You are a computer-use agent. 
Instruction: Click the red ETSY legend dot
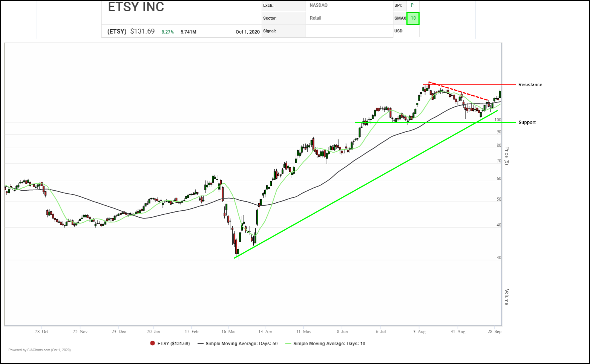point(153,343)
